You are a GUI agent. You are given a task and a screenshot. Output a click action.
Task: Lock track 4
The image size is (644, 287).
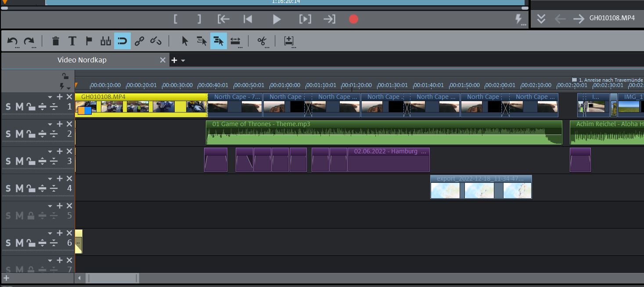coord(30,189)
